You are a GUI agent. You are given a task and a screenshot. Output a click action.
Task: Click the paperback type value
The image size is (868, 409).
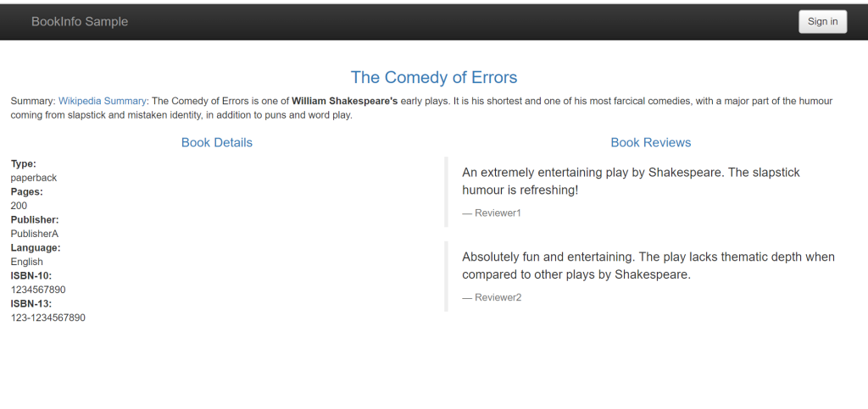34,178
